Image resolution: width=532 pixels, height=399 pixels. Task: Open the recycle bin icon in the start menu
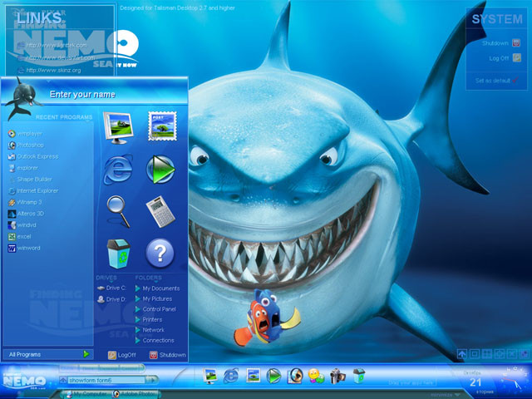(118, 254)
